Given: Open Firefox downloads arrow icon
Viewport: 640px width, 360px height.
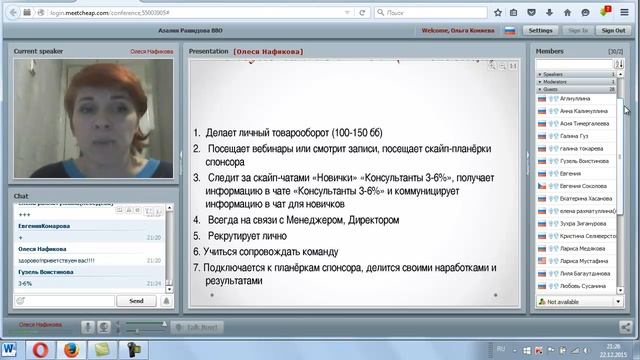Looking at the screenshot, I should (549, 13).
